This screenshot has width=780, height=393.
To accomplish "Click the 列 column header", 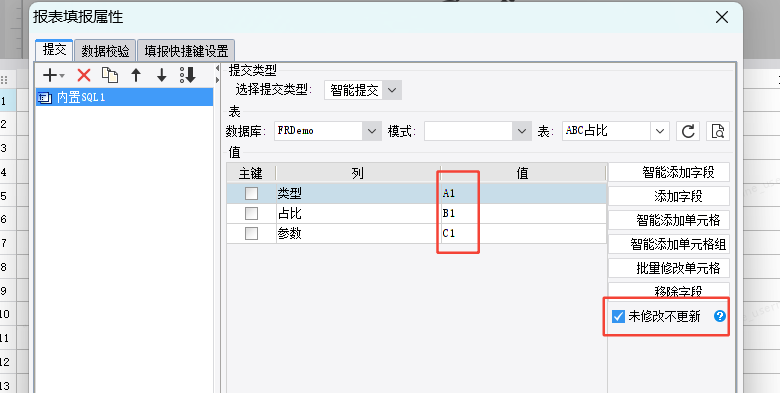I will (358, 173).
